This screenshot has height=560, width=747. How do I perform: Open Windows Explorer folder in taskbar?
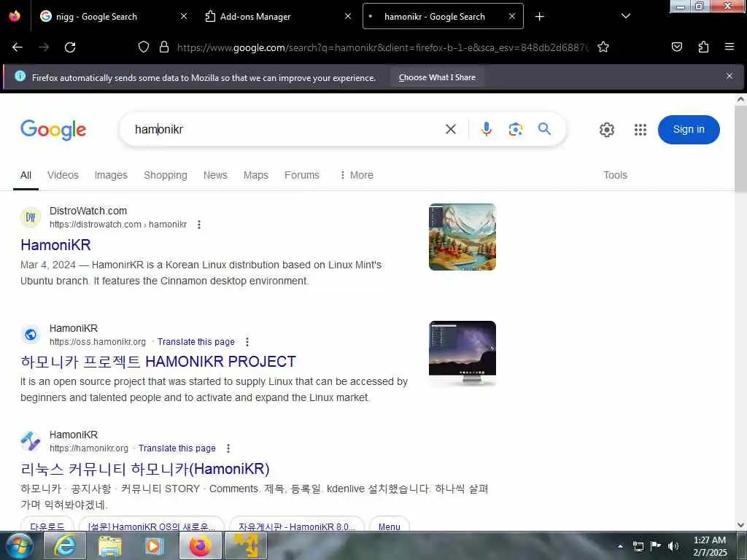(x=110, y=545)
